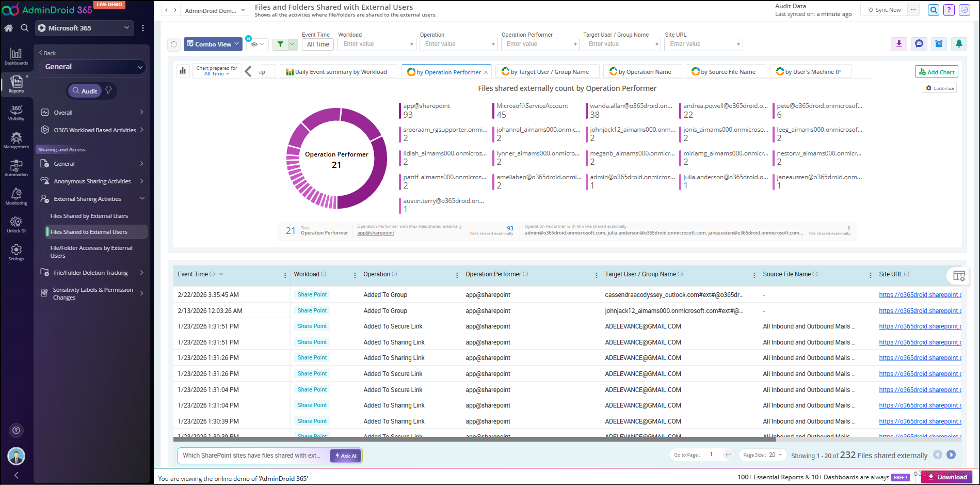Image resolution: width=980 pixels, height=485 pixels.
Task: Click the Download button in bottom banner
Action: (x=947, y=477)
